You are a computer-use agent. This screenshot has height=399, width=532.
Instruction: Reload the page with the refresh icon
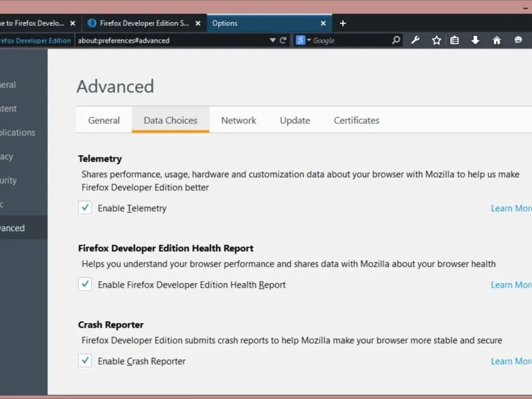click(283, 40)
